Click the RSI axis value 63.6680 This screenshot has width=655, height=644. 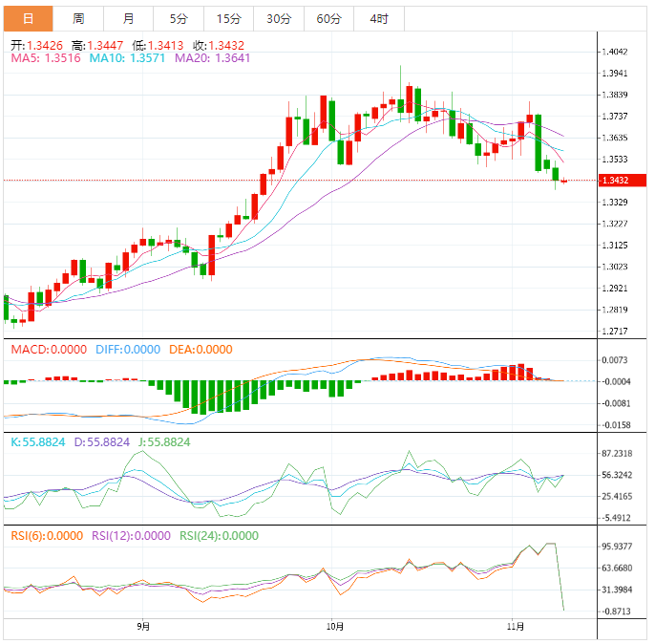click(617, 569)
